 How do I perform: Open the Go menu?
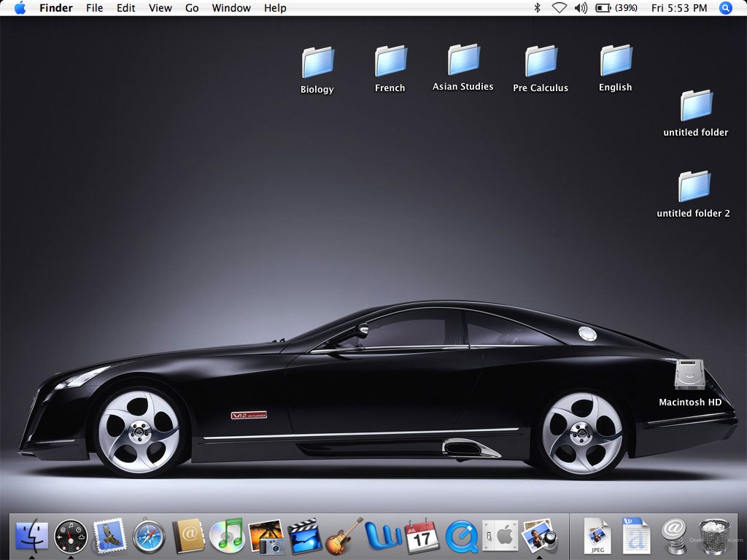click(x=192, y=8)
